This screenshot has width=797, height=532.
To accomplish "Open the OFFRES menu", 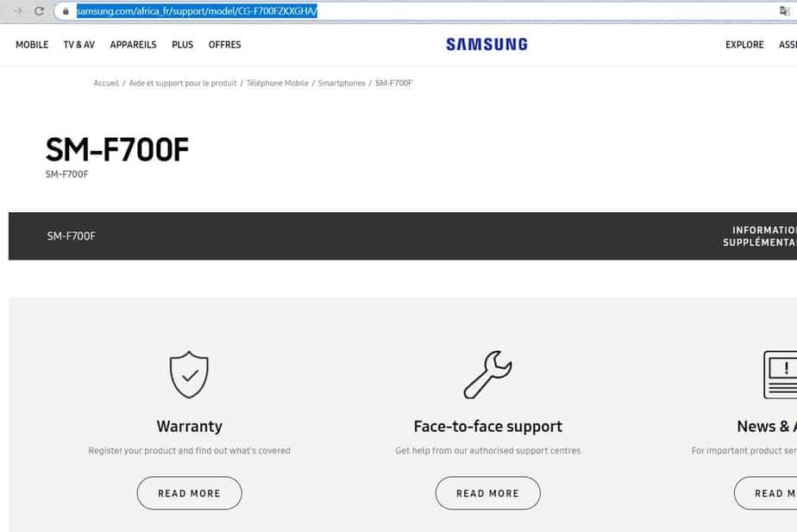I will point(224,45).
